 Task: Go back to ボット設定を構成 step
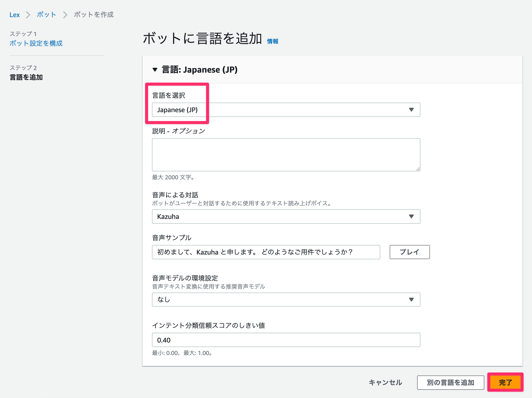pyautogui.click(x=36, y=43)
